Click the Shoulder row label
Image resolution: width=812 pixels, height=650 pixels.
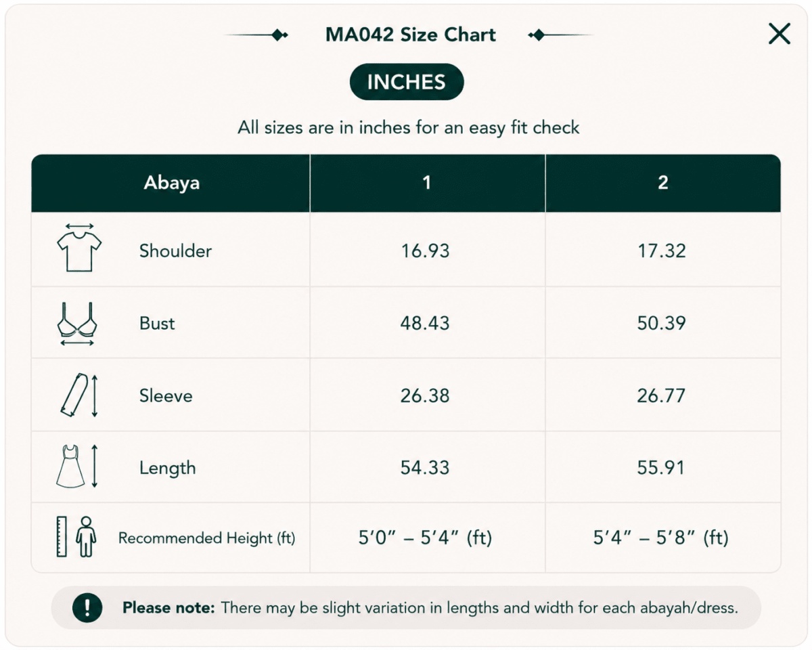[175, 251]
